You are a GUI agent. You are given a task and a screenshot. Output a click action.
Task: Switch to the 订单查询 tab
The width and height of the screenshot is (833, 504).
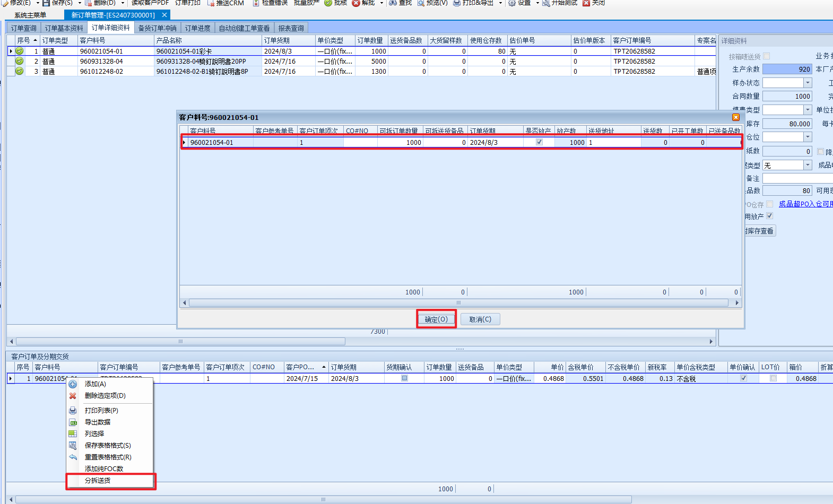24,28
